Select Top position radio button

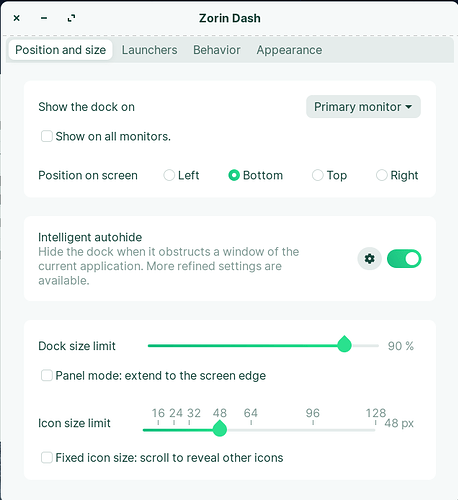(x=318, y=175)
